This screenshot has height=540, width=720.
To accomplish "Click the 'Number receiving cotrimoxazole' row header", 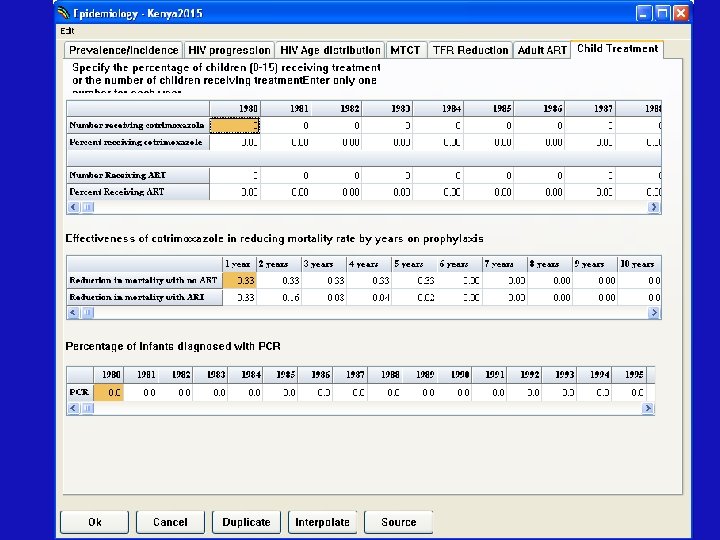I will (x=138, y=125).
